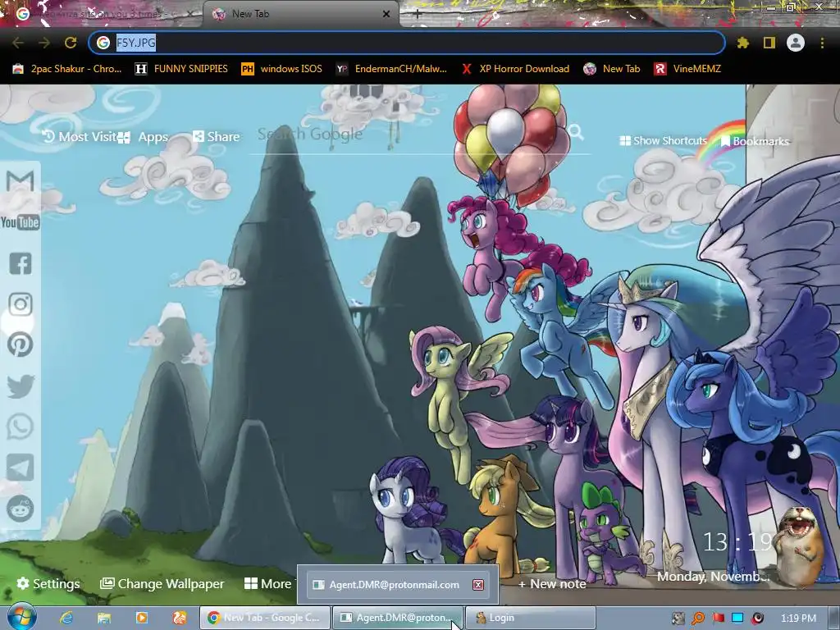
Task: Open a new tab with the plus button
Action: (x=417, y=14)
